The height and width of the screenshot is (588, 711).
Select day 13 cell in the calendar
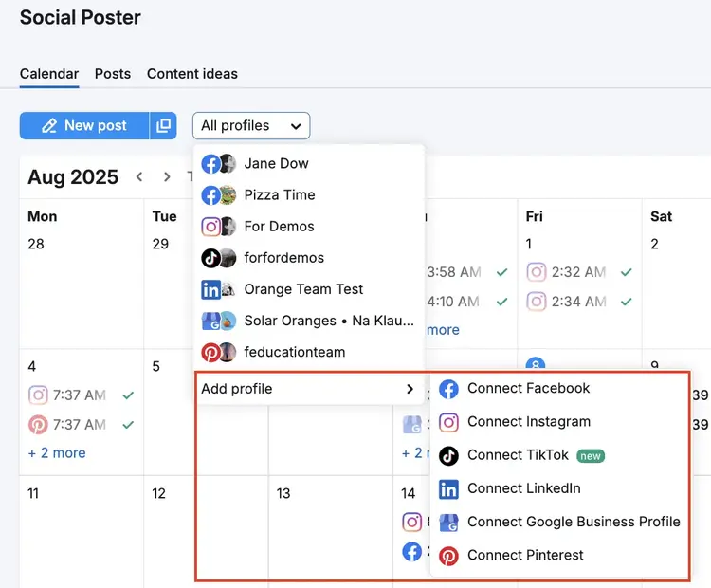[x=330, y=532]
